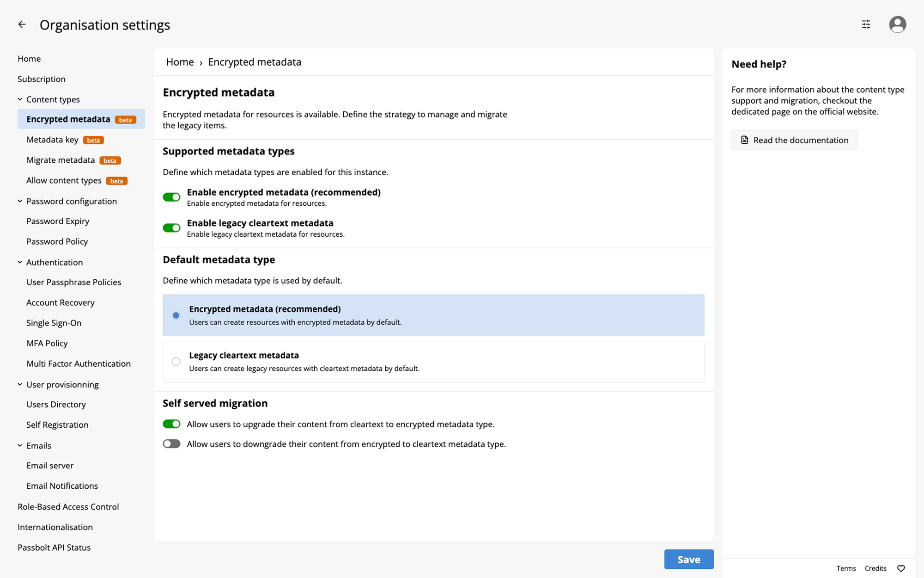The image size is (924, 578).
Task: Collapse the Emails section
Action: pyautogui.click(x=19, y=445)
